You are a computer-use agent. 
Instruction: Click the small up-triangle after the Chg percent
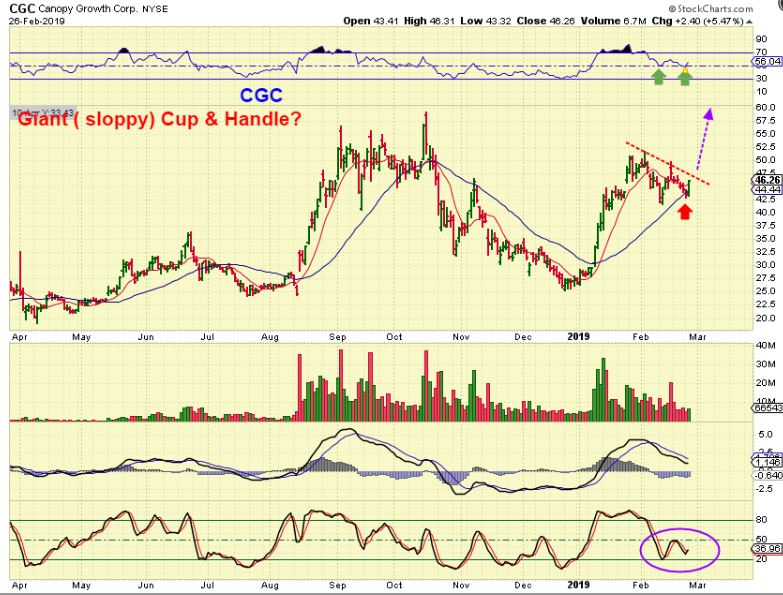click(750, 21)
